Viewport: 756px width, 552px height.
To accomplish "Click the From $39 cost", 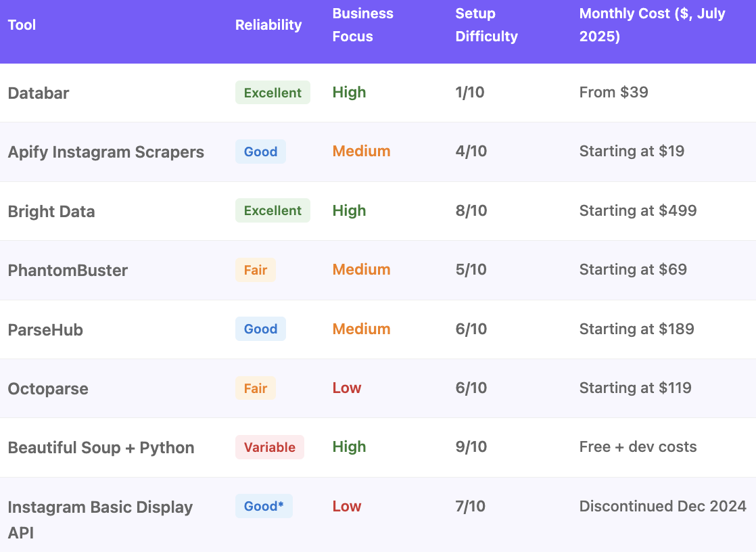I will (614, 92).
